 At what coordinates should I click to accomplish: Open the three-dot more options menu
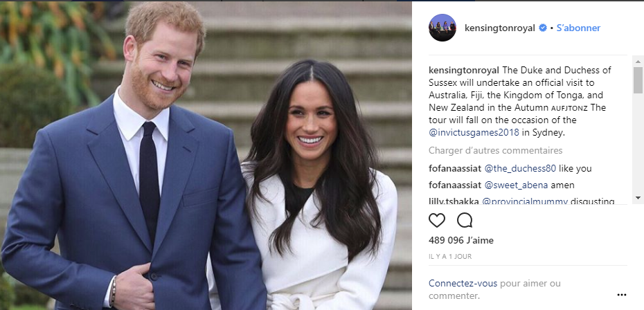pyautogui.click(x=622, y=295)
